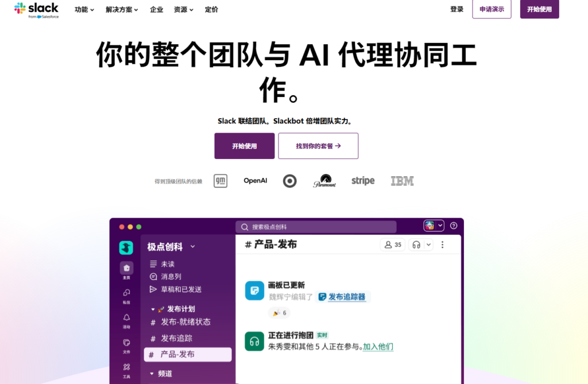Click the GM logo
Image resolution: width=588 pixels, height=384 pixels.
pos(220,181)
